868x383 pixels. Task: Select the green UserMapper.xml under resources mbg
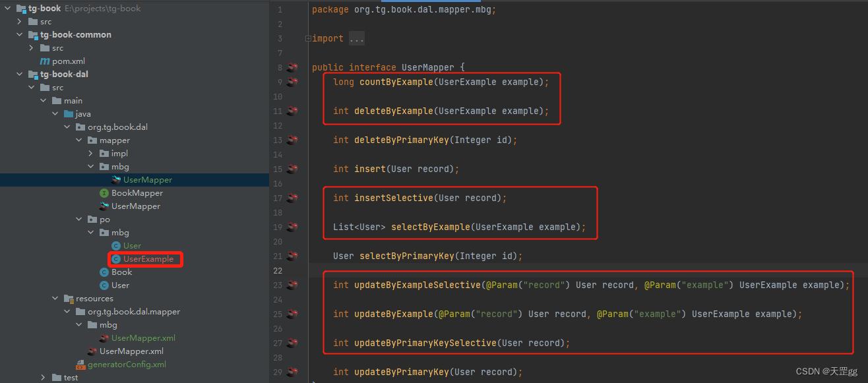pyautogui.click(x=143, y=338)
